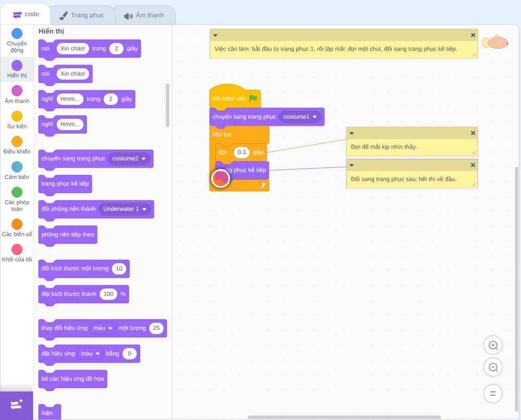Click the 'liên tục' loop block
This screenshot has width=521, height=420.
[x=239, y=134]
